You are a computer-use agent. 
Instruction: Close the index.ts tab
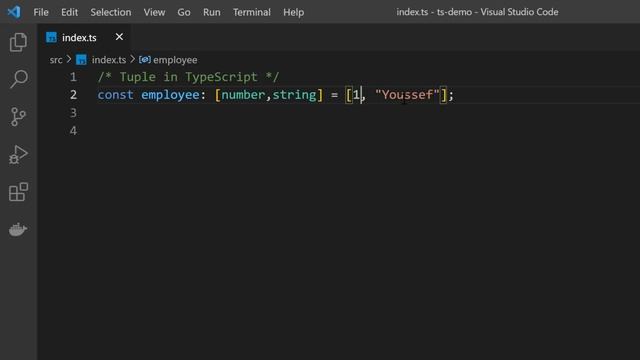119,37
